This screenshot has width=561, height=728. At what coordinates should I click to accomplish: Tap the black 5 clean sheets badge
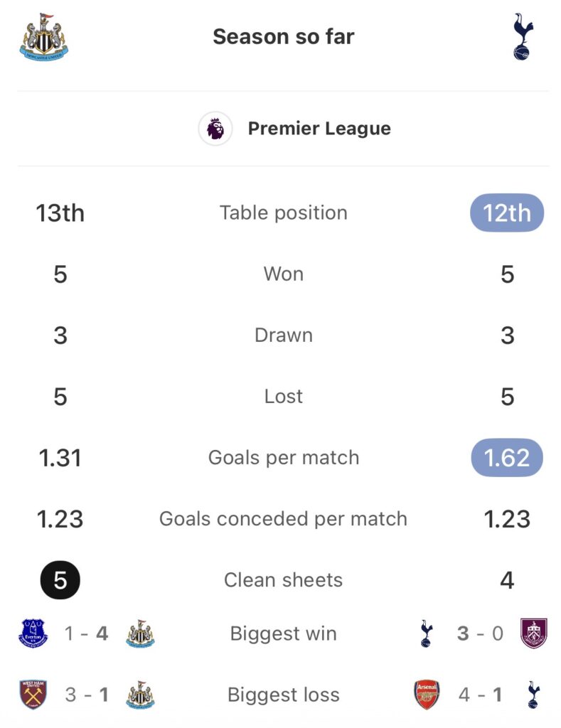pos(60,580)
